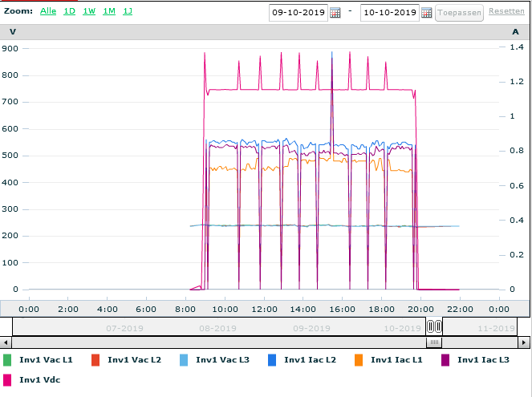Click 11-2019 in the timeline navigator
Viewport: 532px width, 397px height.
tap(497, 329)
